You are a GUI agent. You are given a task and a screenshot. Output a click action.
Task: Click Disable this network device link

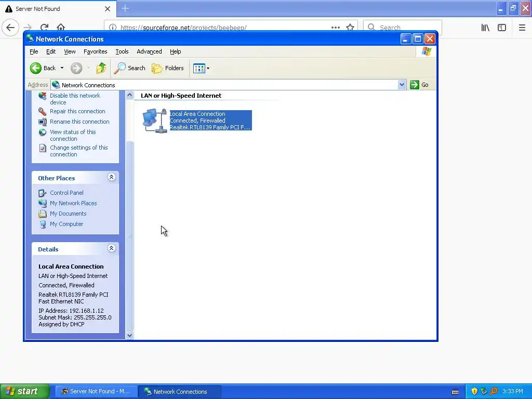pyautogui.click(x=75, y=99)
